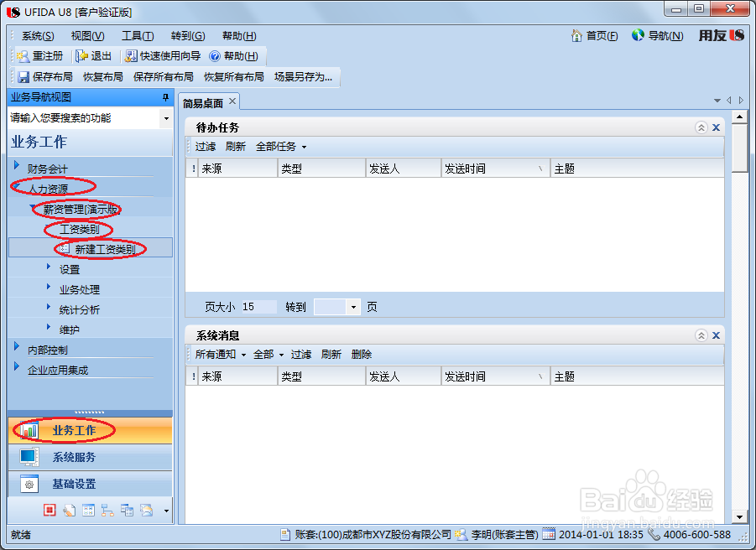Viewport: 756px width, 550px height.
Task: Expand the 统计分析 tree node
Action: pos(48,307)
